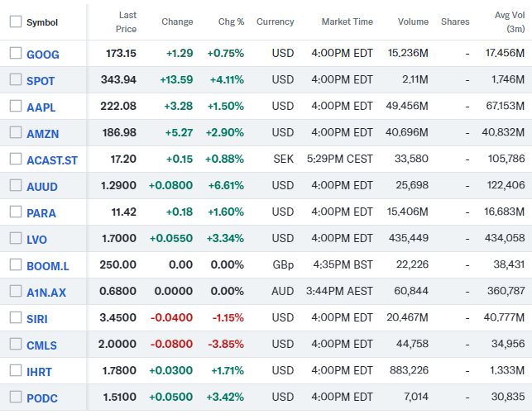This screenshot has height=419, width=532.
Task: Check the box beside BOOM.L
Action: coord(16,265)
